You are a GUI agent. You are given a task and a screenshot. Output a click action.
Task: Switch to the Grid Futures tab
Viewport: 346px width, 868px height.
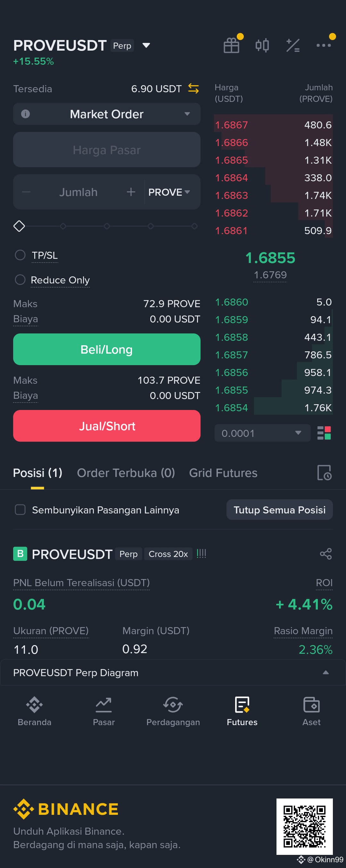(223, 473)
